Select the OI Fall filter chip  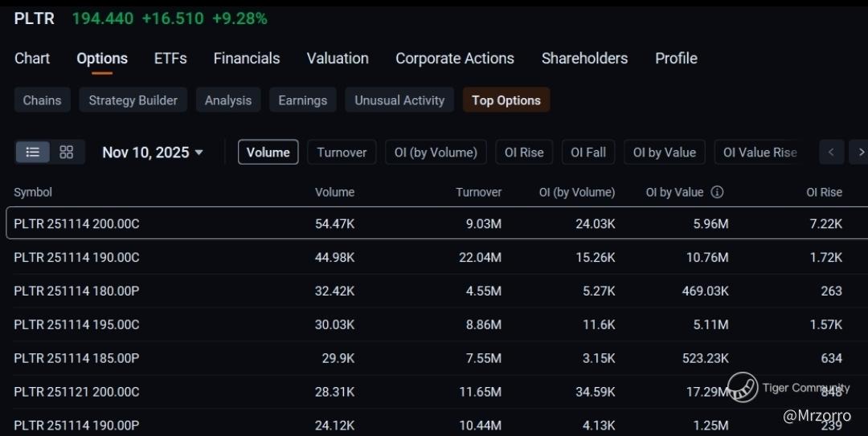pos(588,153)
